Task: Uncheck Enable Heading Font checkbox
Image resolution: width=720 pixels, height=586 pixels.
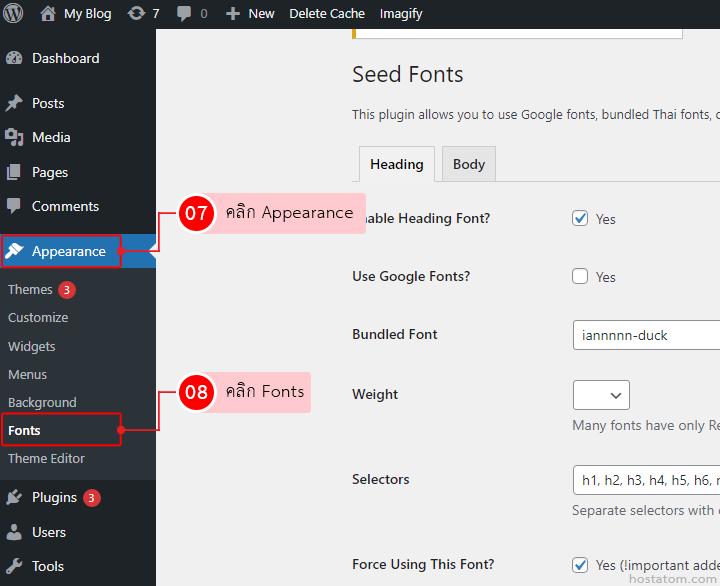Action: tap(580, 218)
